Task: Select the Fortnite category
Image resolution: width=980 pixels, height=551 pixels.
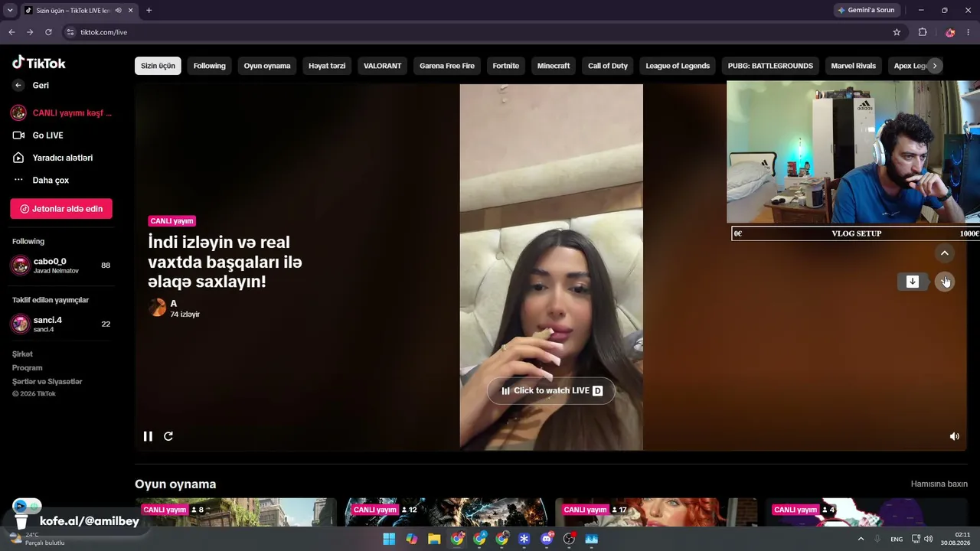Action: pos(506,66)
